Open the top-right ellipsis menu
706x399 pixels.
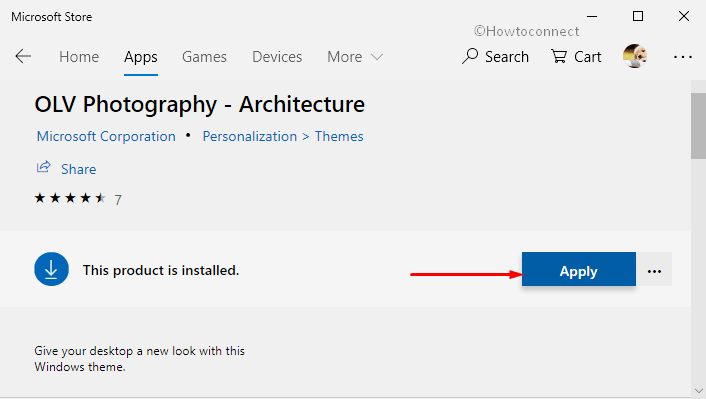(x=683, y=57)
